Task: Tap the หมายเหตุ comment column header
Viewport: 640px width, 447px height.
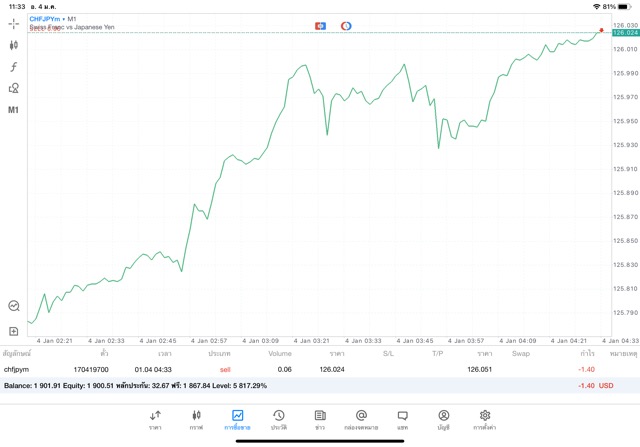Action: [623, 354]
